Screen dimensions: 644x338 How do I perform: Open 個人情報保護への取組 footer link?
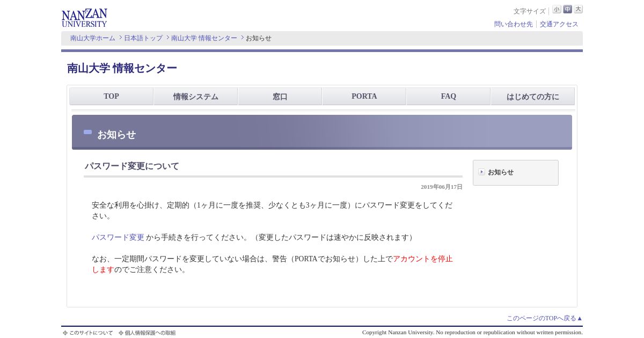(x=147, y=333)
